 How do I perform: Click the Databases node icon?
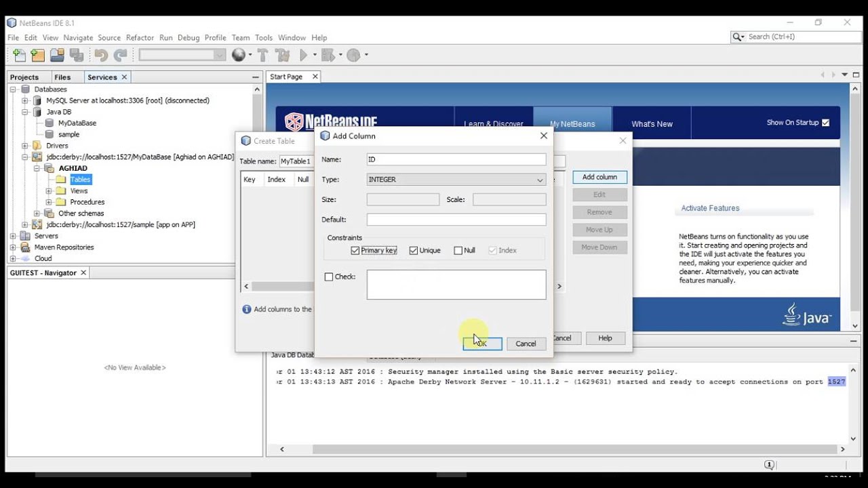pyautogui.click(x=26, y=89)
